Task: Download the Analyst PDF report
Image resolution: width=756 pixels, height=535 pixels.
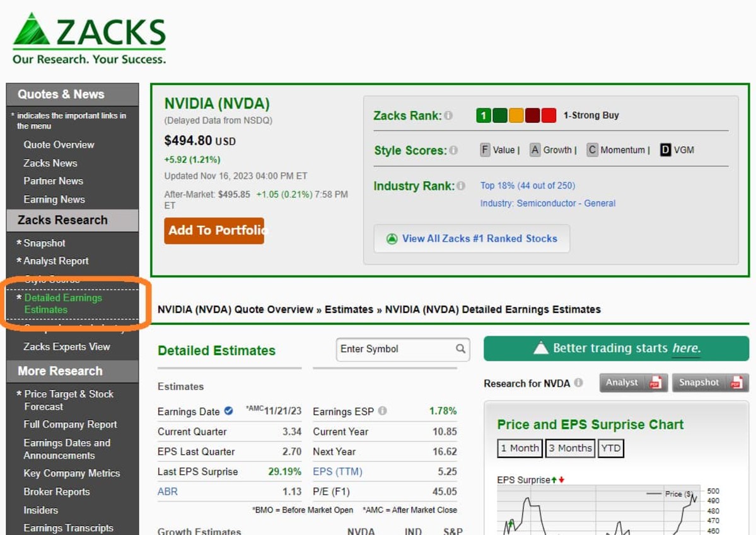Action: [634, 382]
